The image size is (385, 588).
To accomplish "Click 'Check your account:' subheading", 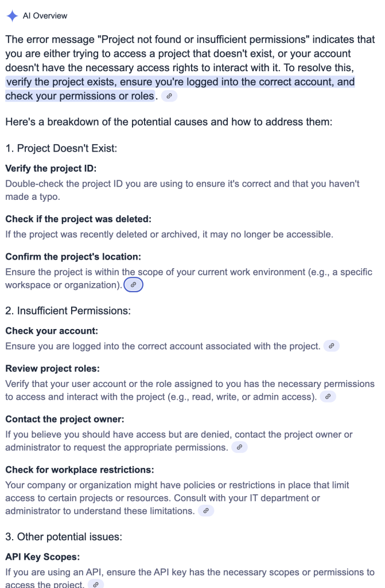I will 52,331.
